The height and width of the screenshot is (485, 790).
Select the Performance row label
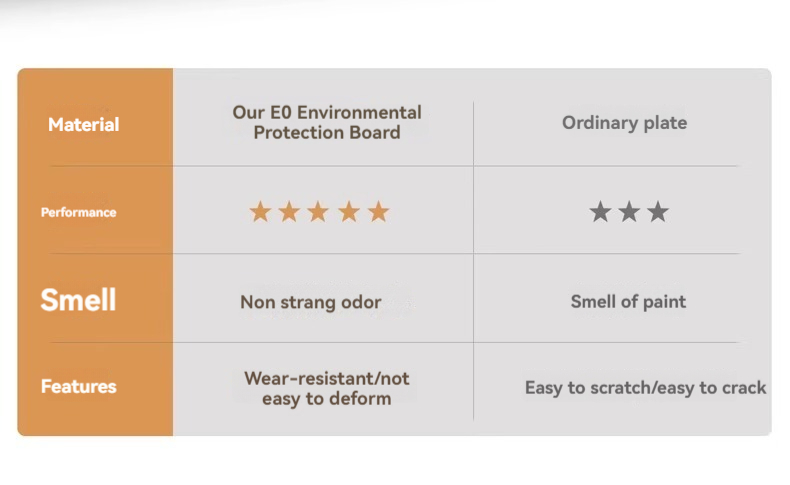pos(78,212)
